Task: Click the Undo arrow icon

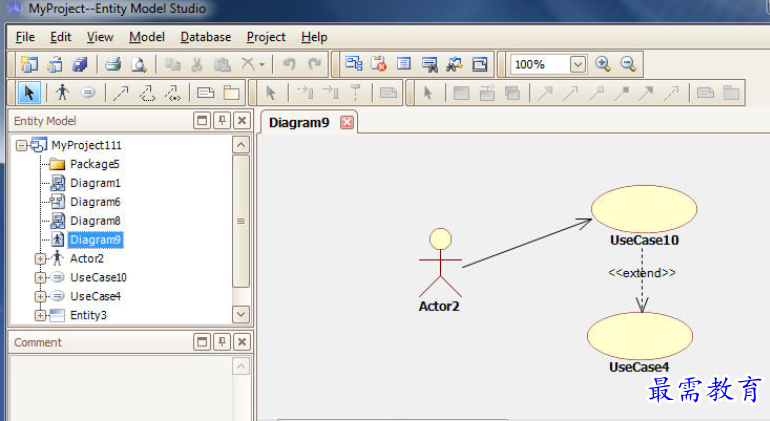Action: click(289, 64)
